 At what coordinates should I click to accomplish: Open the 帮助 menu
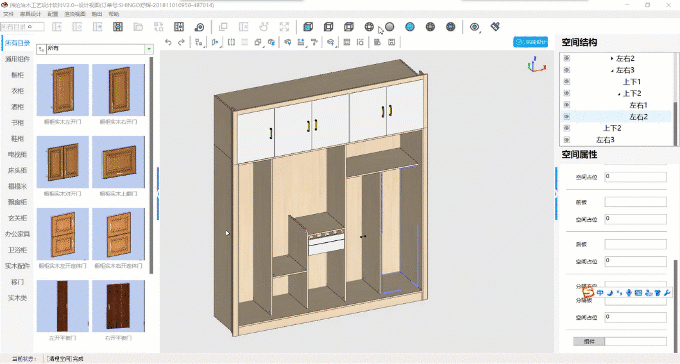[x=114, y=14]
